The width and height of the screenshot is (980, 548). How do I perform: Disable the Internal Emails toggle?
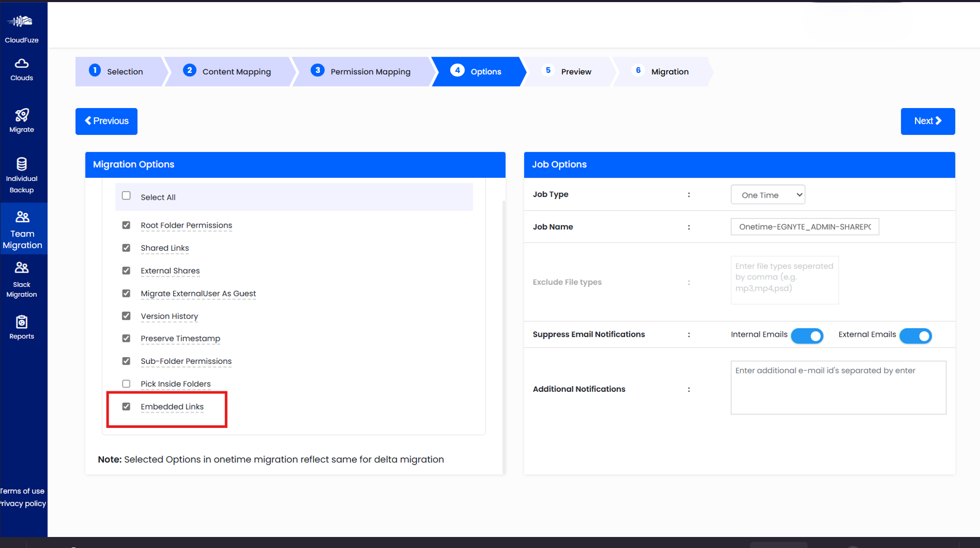(x=807, y=336)
